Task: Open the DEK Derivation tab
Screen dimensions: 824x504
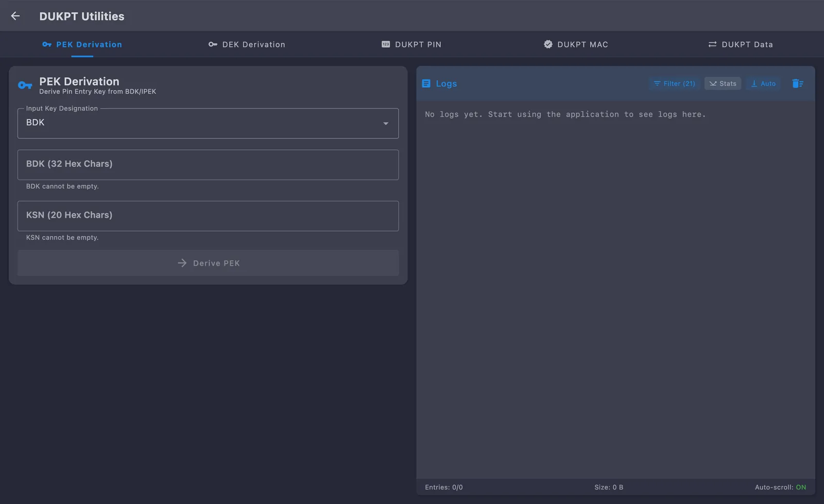Action: pyautogui.click(x=247, y=44)
